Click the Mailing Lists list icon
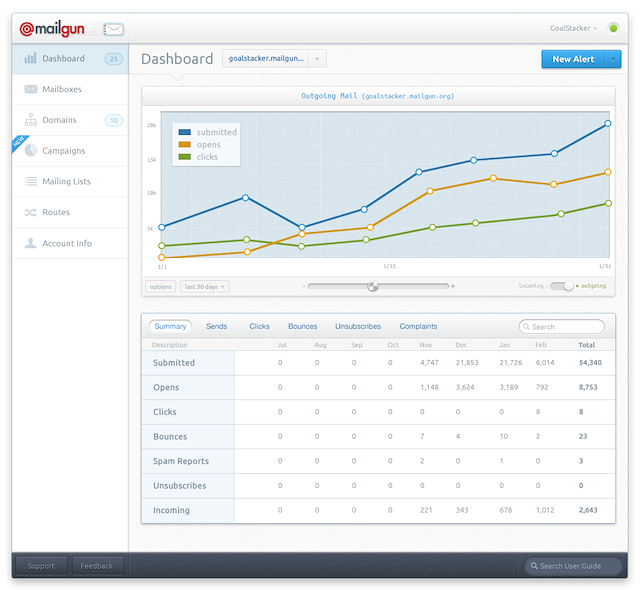Screen dimensions: 640x590 coord(31,181)
